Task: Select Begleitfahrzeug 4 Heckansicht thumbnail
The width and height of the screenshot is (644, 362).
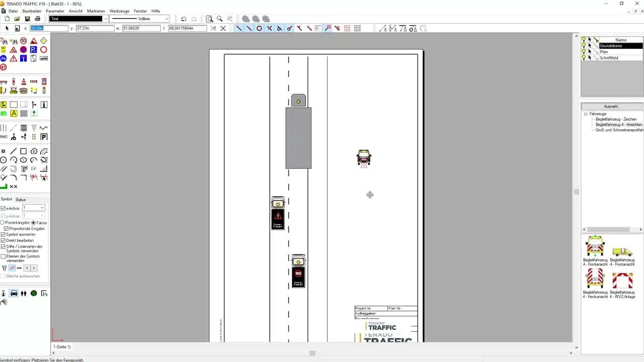Action: [x=595, y=283]
